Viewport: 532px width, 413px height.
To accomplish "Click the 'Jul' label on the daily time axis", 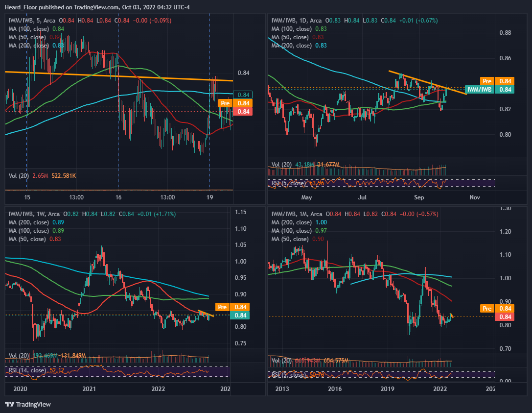I will click(x=362, y=197).
